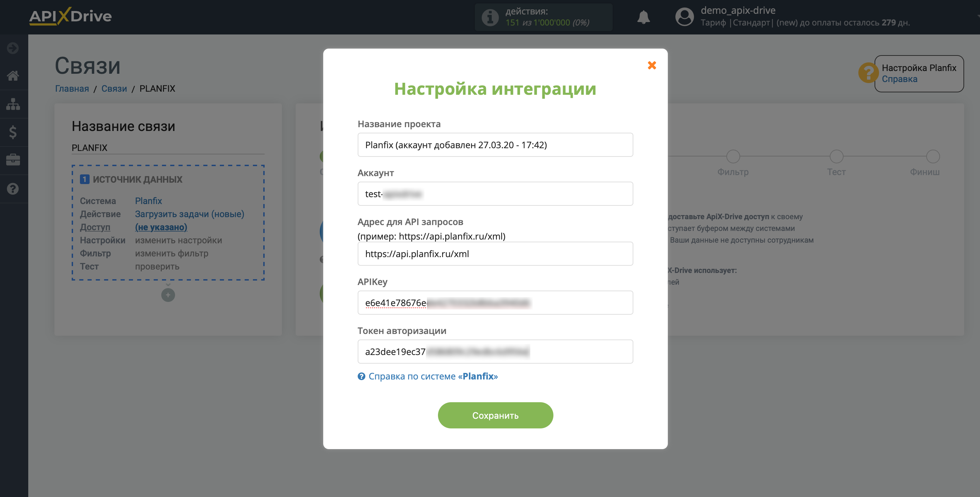Open billing dollar icon in sidebar
This screenshot has width=980, height=497.
13,132
